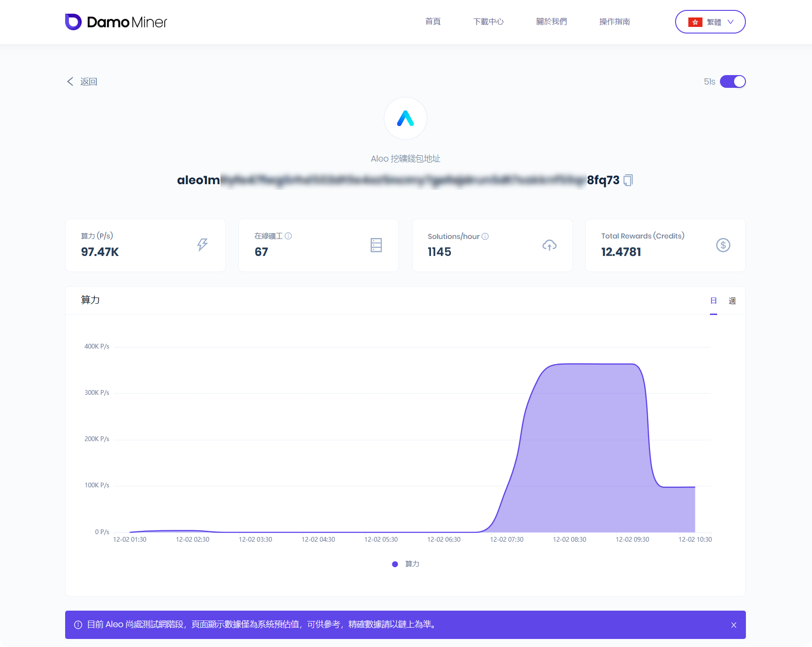Image resolution: width=812 pixels, height=647 pixels.
Task: Open the 繁體 language dropdown
Action: coord(710,22)
